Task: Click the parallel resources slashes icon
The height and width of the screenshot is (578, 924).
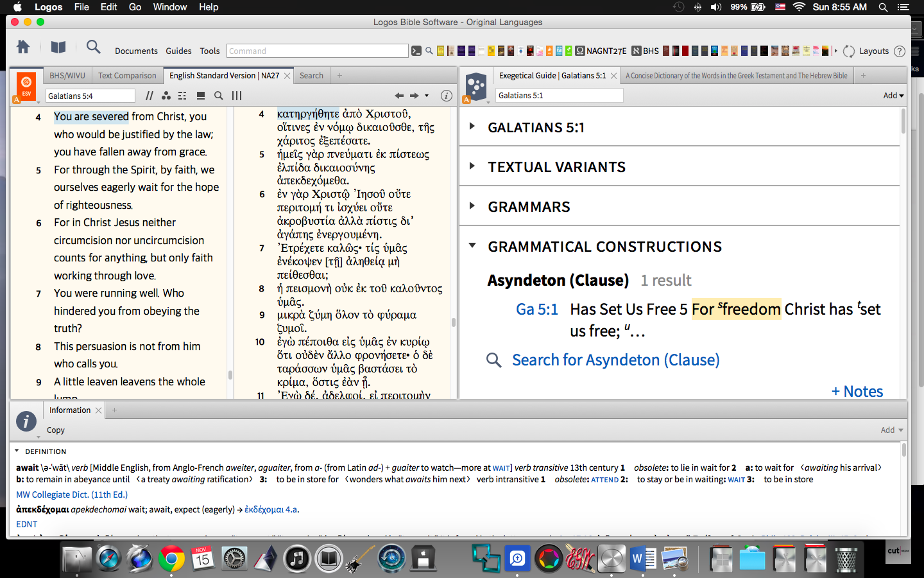Action: point(150,96)
